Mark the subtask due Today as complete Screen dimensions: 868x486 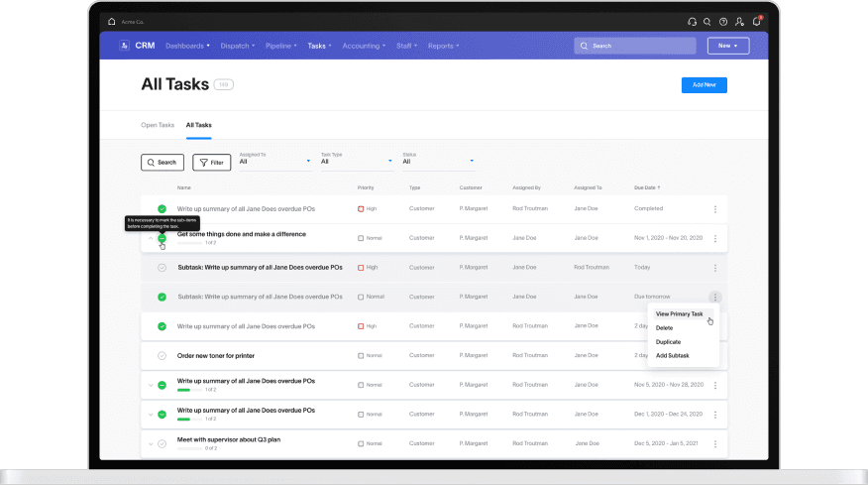(x=162, y=268)
